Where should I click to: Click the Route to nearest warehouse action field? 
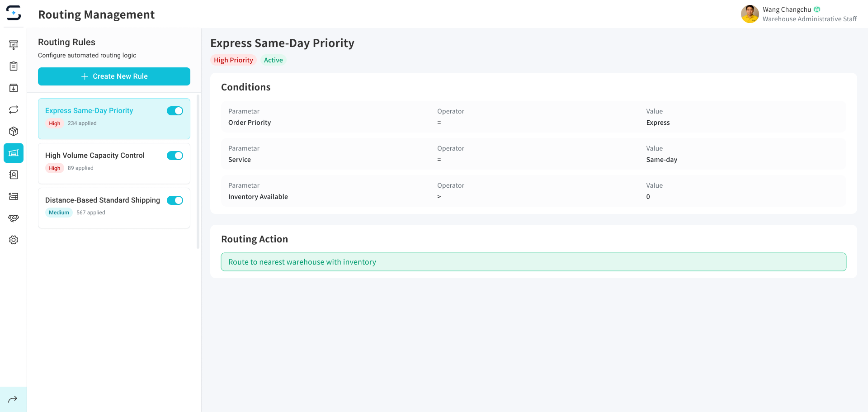coord(533,262)
